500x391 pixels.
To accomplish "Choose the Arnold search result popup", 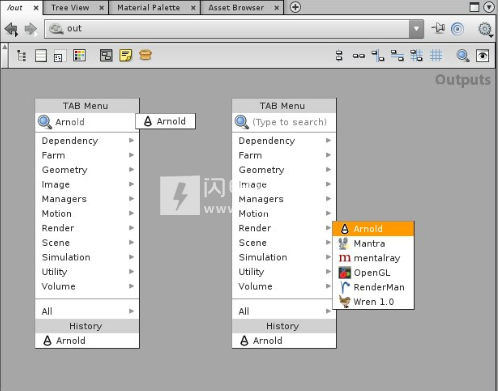I will click(165, 121).
